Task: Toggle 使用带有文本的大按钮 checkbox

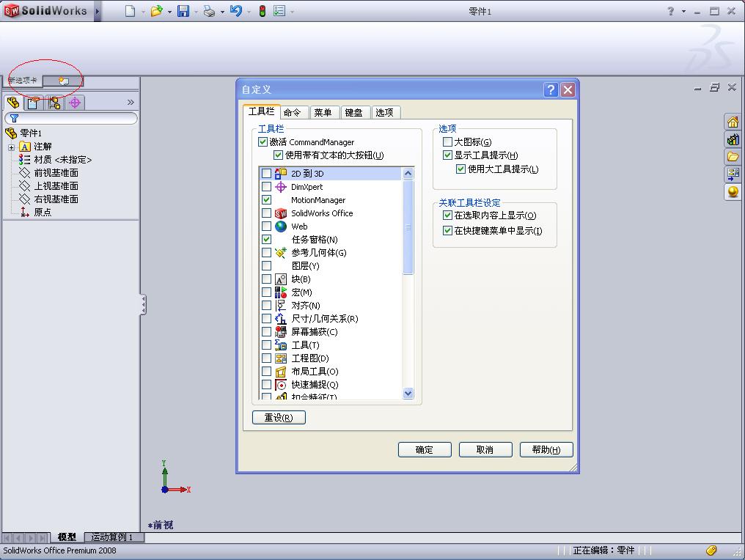Action: (278, 155)
